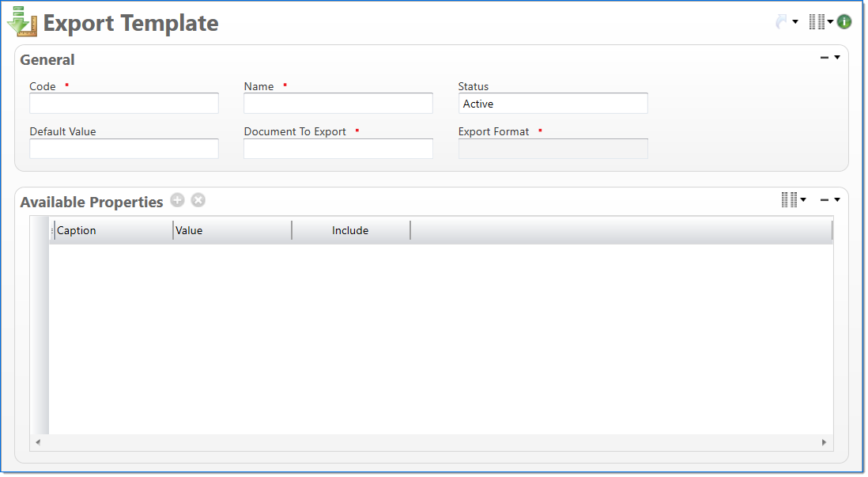Collapse the Available Properties section using the minus icon
The image size is (868, 477).
tap(825, 200)
